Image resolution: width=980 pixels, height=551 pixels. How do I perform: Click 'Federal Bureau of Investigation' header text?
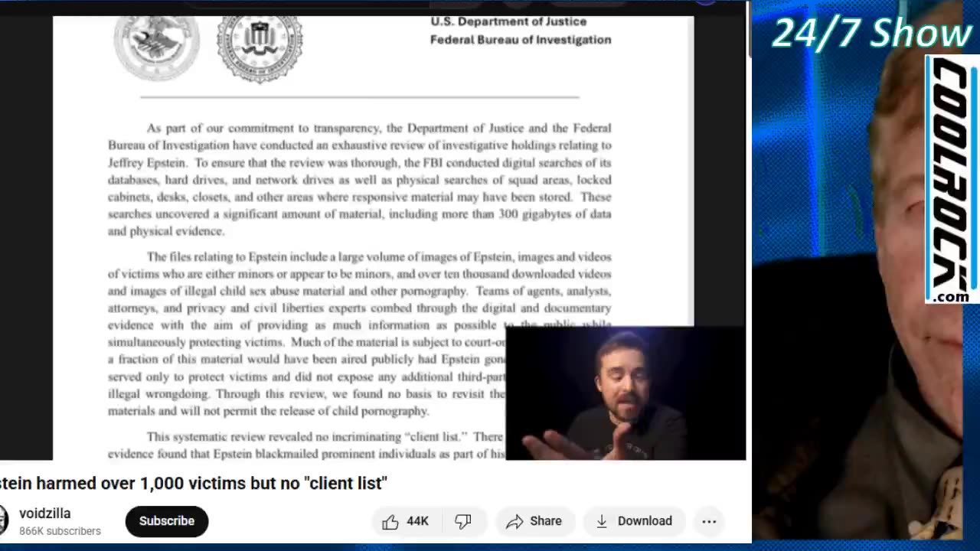coord(521,40)
